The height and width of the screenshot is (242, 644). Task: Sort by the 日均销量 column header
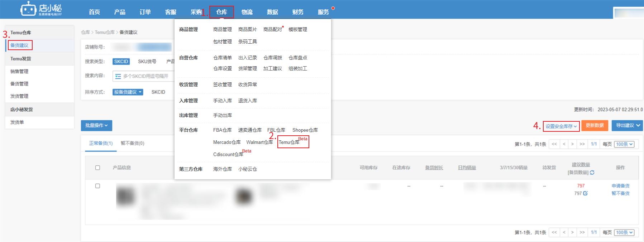point(467,168)
